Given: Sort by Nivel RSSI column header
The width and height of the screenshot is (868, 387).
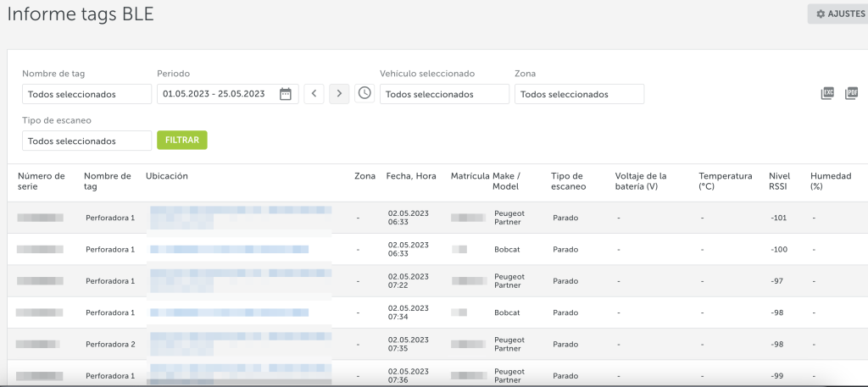Looking at the screenshot, I should [778, 181].
